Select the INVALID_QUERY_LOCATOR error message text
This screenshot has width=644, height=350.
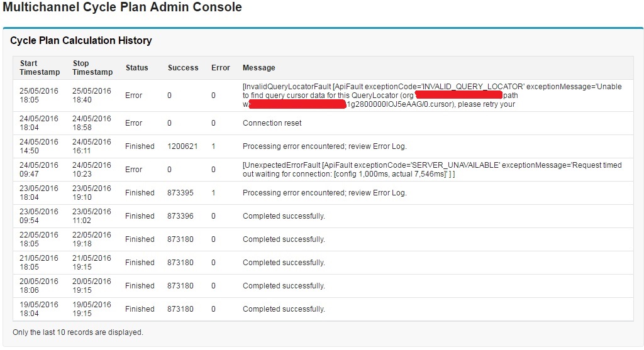pyautogui.click(x=431, y=96)
